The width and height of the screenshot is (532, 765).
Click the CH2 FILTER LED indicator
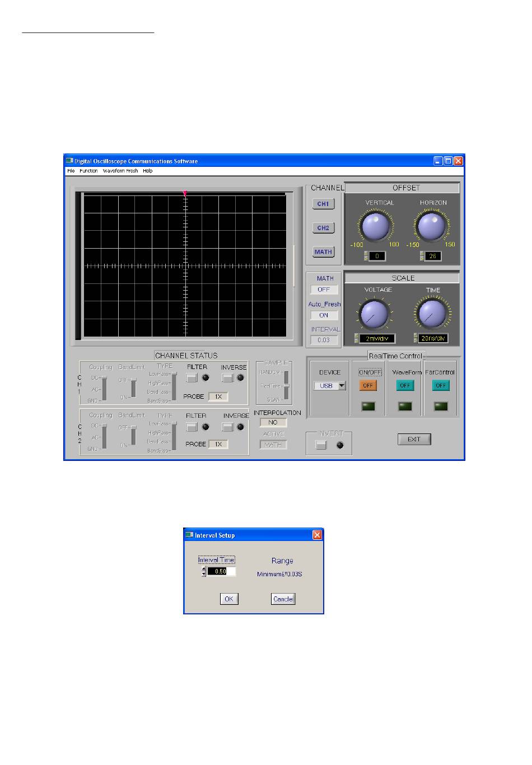click(x=206, y=427)
